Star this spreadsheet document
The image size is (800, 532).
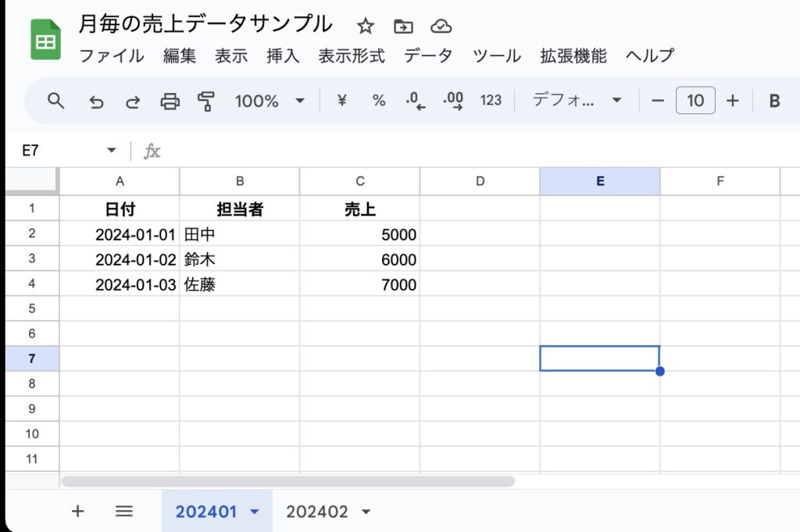coord(365,27)
